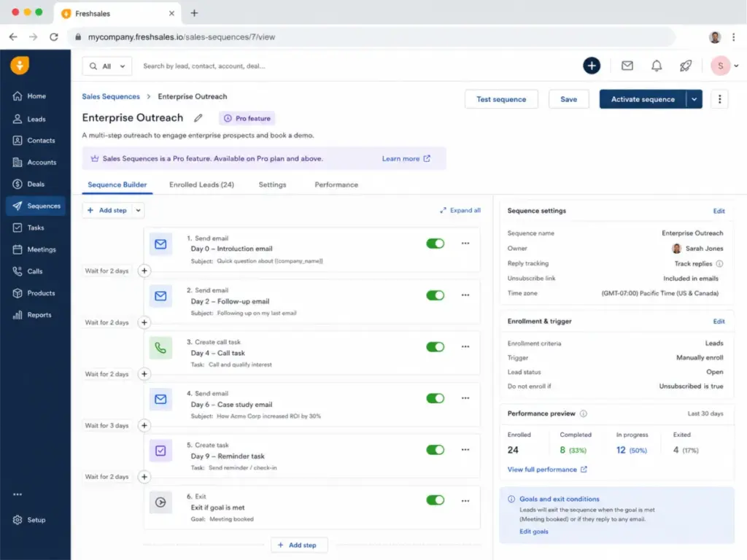Switch to Enrolled Leads (24) tab
747x560 pixels.
click(x=201, y=184)
